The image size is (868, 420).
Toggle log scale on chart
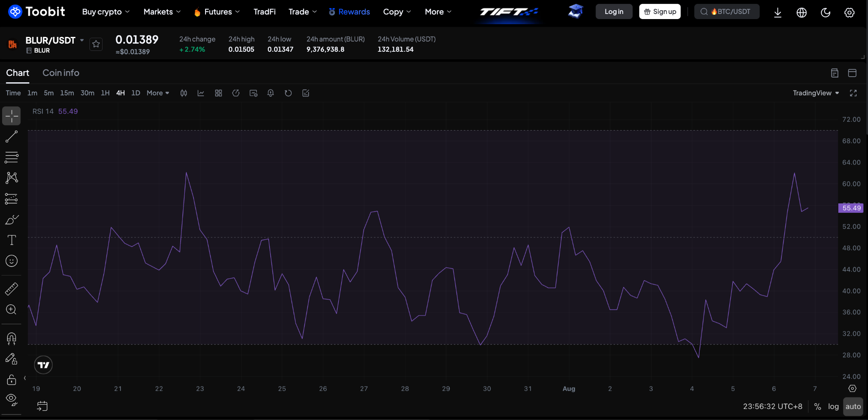click(833, 406)
